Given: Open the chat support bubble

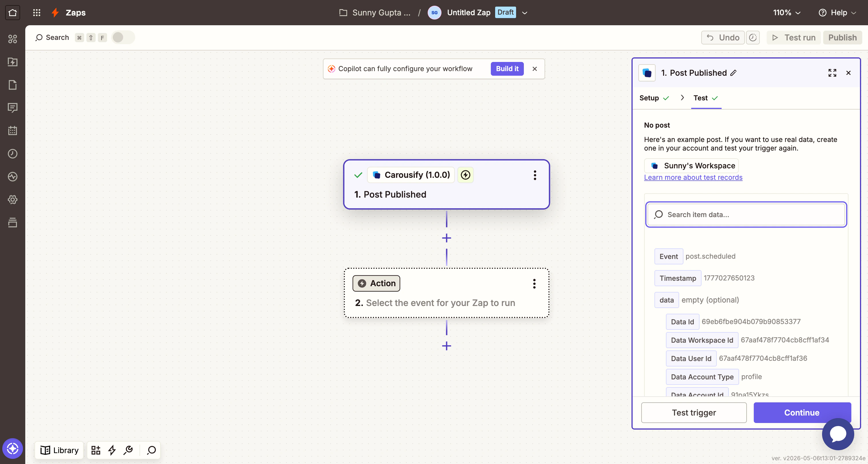Looking at the screenshot, I should (838, 434).
